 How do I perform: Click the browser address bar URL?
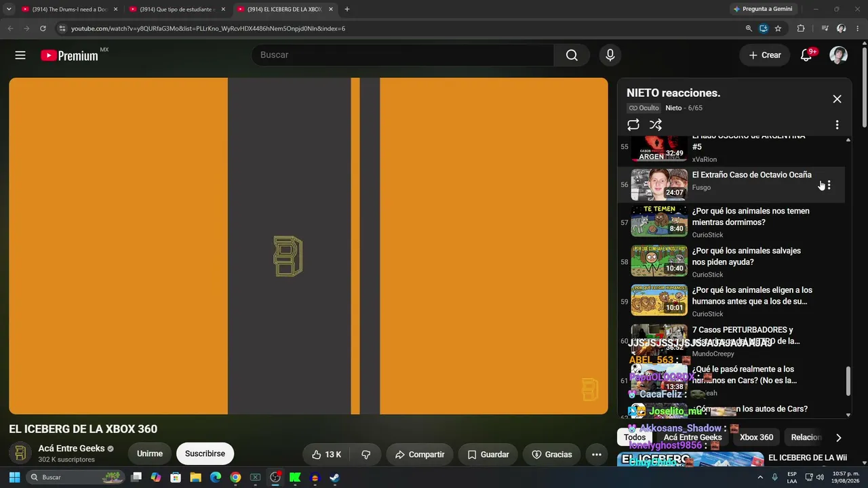click(208, 28)
